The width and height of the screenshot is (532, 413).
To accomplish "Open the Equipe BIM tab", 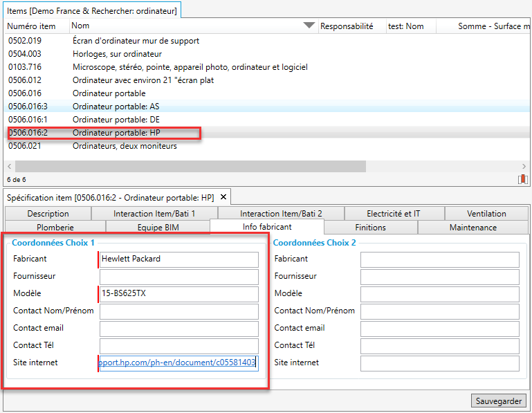I will [x=157, y=227].
